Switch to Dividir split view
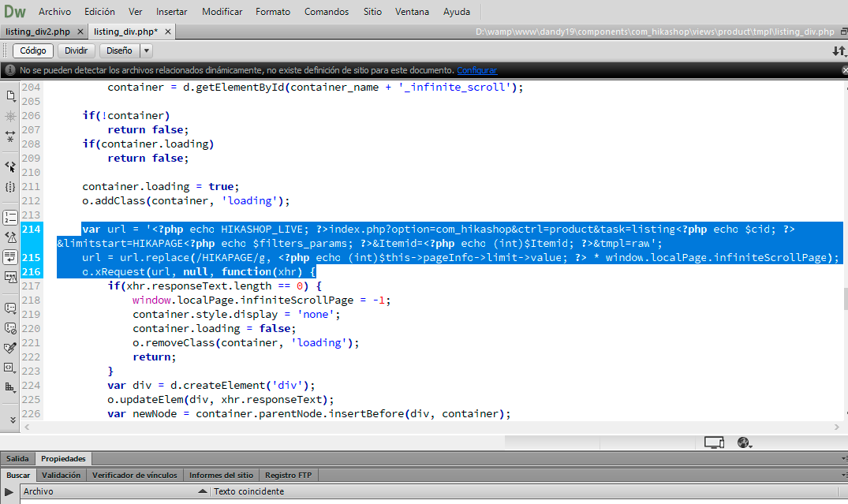Viewport: 848px width, 504px height. click(x=77, y=50)
